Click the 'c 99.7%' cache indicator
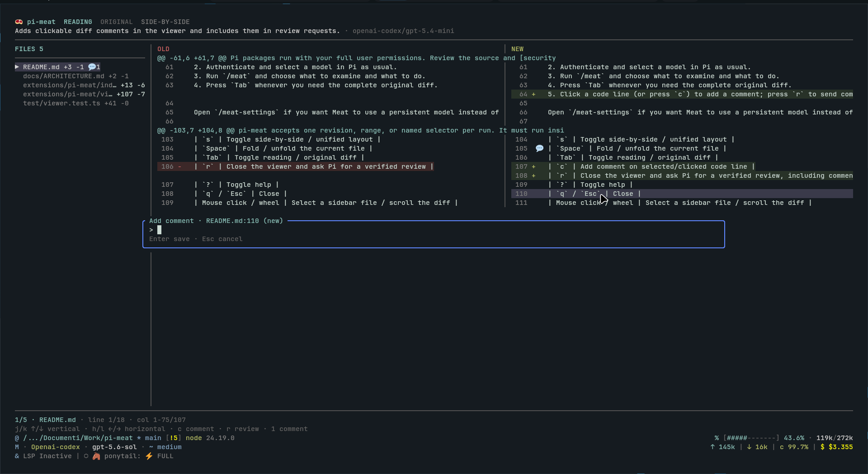This screenshot has width=868, height=474. 794,447
